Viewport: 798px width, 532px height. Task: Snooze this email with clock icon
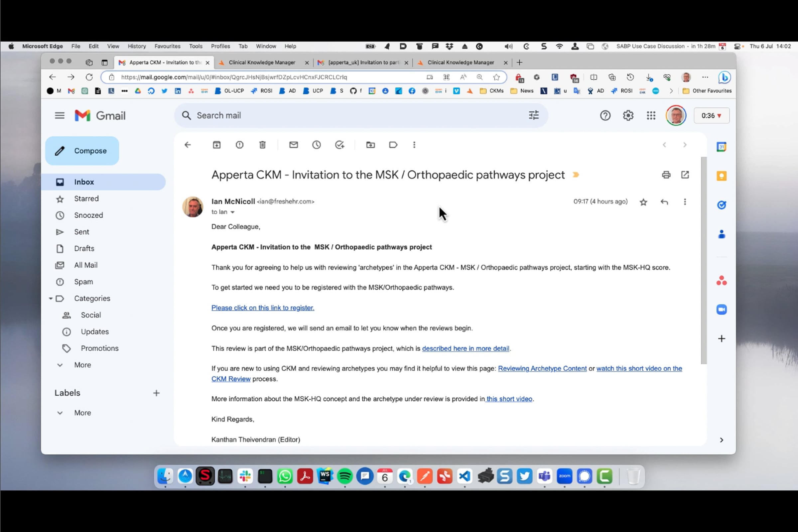pos(316,145)
